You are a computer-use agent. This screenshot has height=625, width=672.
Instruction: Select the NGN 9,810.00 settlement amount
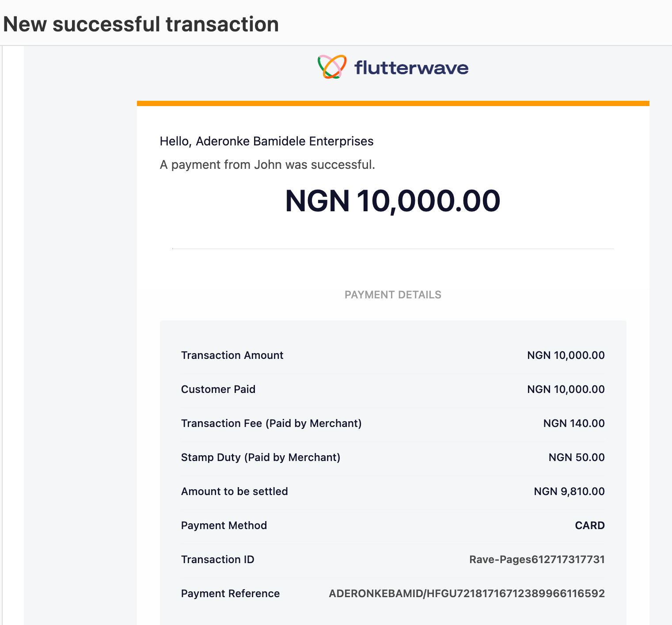(569, 492)
